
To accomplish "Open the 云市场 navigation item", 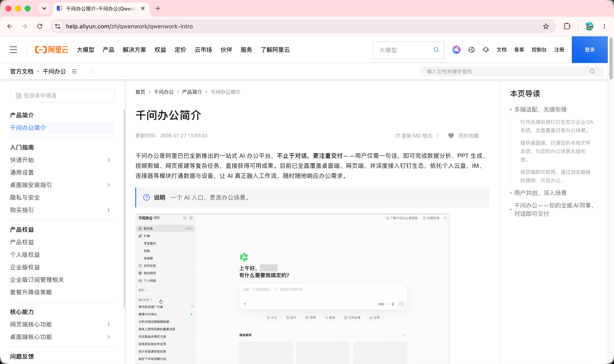I will pyautogui.click(x=203, y=50).
